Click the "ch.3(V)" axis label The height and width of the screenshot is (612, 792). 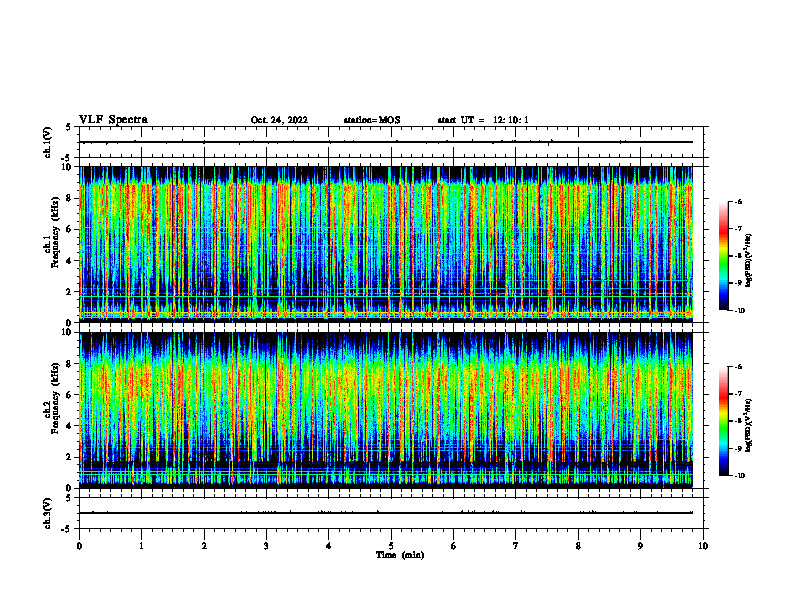pyautogui.click(x=48, y=513)
